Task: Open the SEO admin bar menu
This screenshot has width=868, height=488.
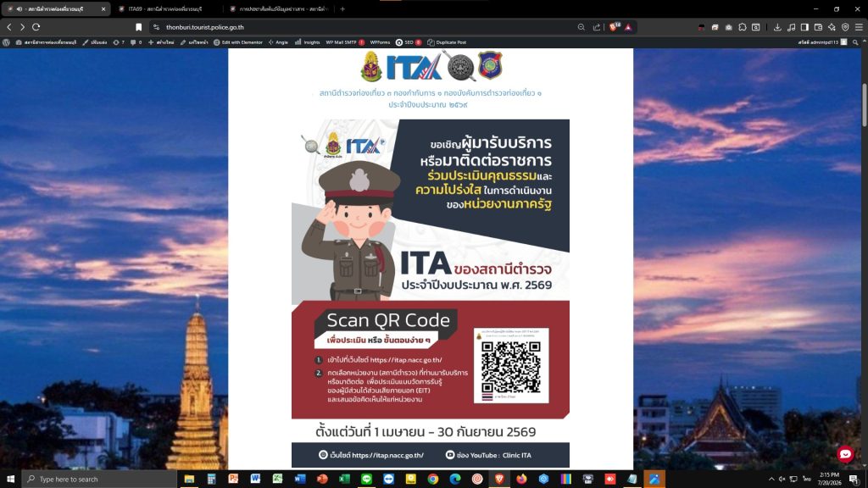Action: pyautogui.click(x=409, y=42)
